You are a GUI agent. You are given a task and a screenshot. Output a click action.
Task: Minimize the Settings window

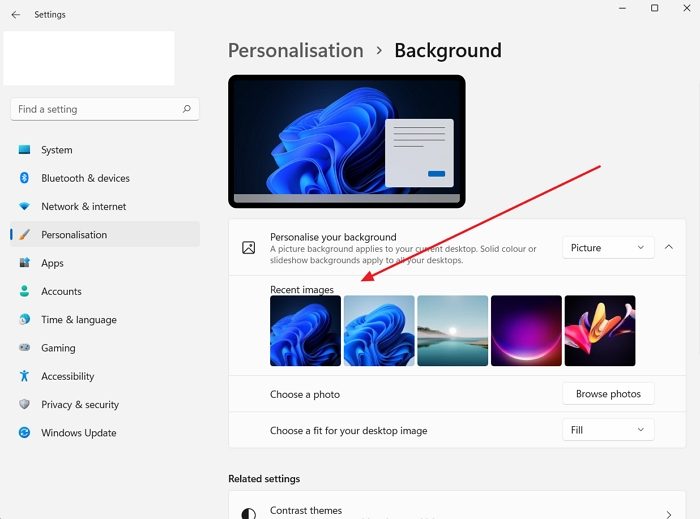(x=622, y=8)
